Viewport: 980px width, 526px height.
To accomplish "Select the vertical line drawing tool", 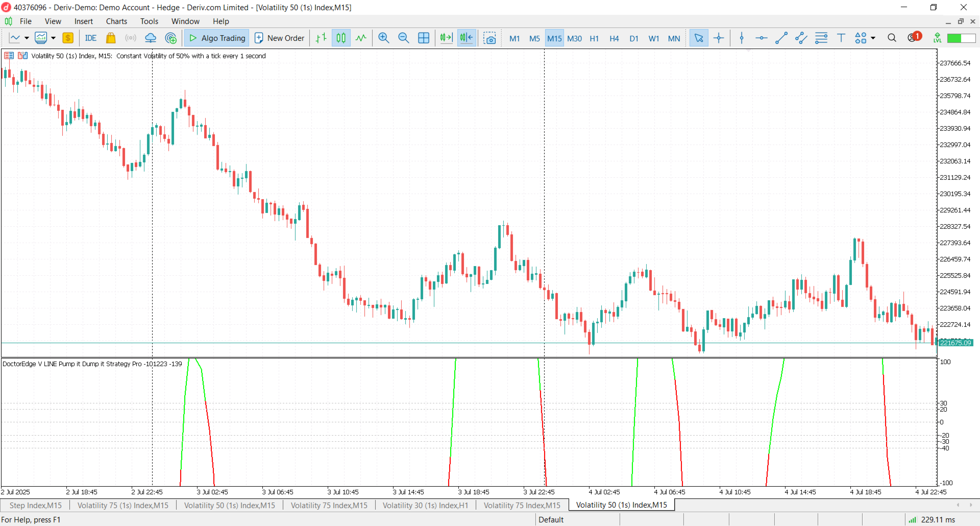I will [742, 38].
